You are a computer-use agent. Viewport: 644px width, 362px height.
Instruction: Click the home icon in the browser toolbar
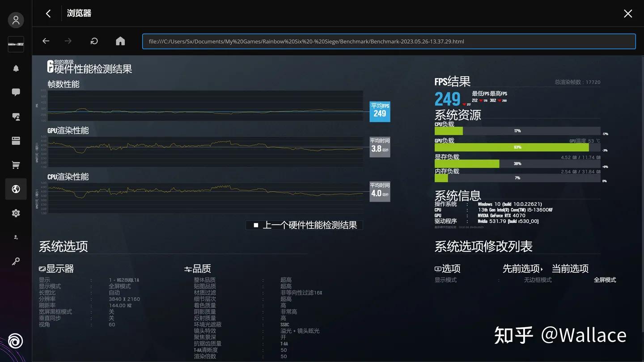point(120,41)
